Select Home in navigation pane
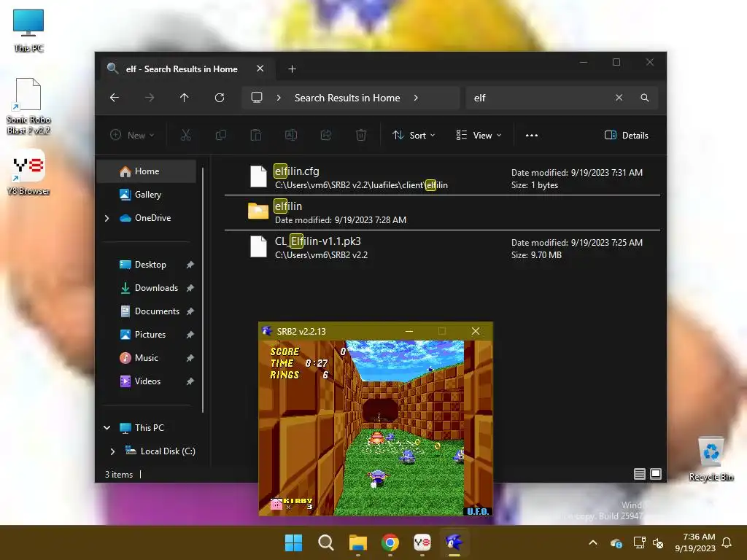 146,171
